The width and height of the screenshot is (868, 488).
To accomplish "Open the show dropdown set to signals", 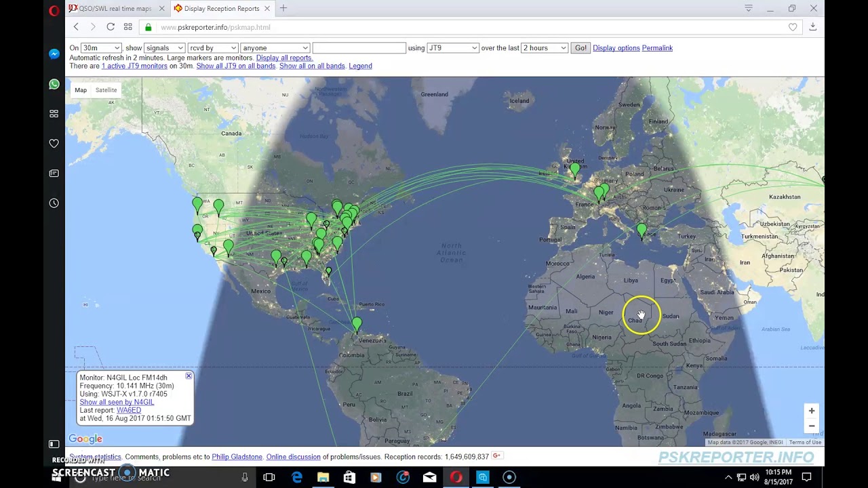I will [x=165, y=48].
